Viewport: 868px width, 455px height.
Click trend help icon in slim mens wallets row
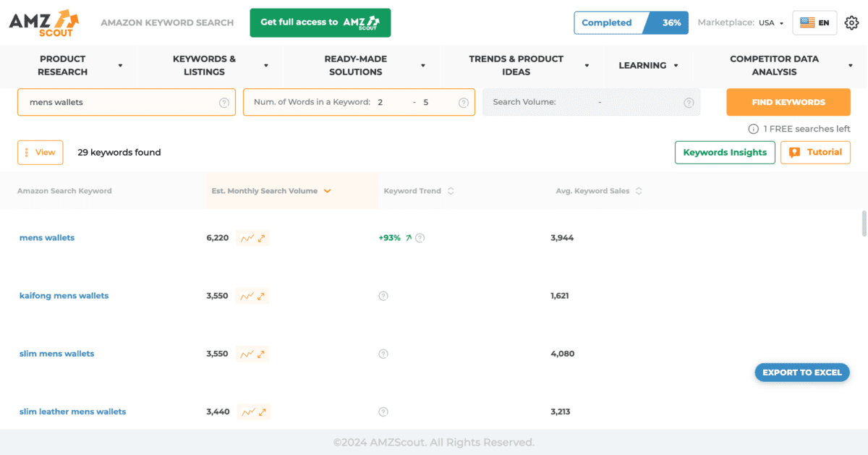383,354
